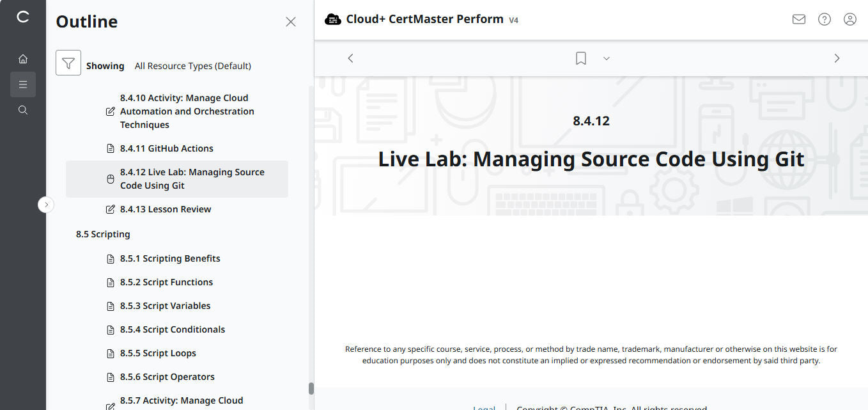Bookmark the current lesson page
Viewport: 868px width, 410px height.
[x=580, y=58]
